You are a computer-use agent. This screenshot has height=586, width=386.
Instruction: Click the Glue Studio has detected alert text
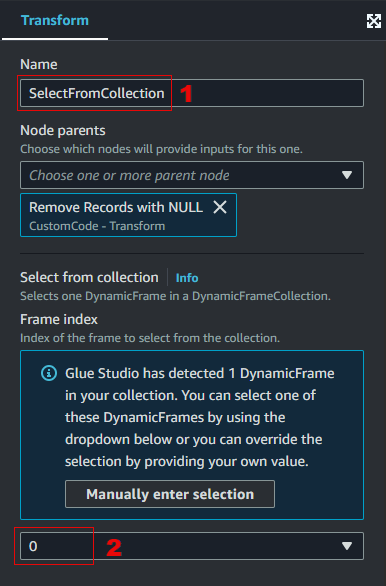click(x=200, y=417)
